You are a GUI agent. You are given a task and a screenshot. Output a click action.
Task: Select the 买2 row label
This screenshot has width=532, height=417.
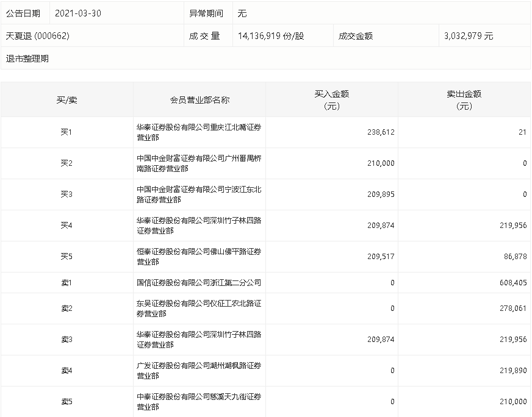pos(66,163)
